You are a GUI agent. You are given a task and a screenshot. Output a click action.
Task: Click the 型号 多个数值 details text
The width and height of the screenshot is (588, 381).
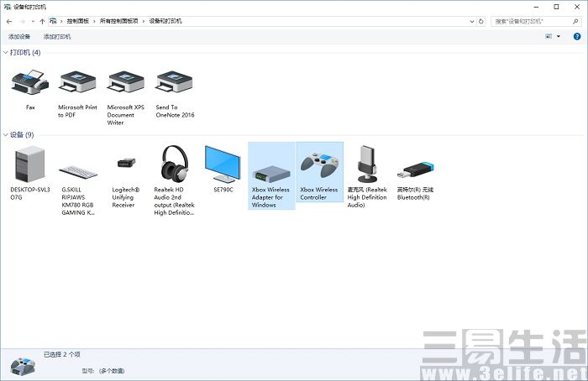(x=103, y=371)
